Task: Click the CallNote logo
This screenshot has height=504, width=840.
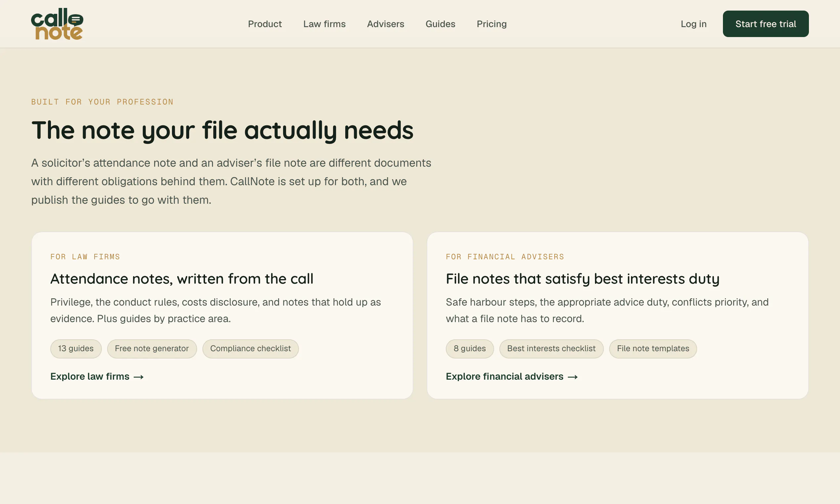Action: point(57,24)
